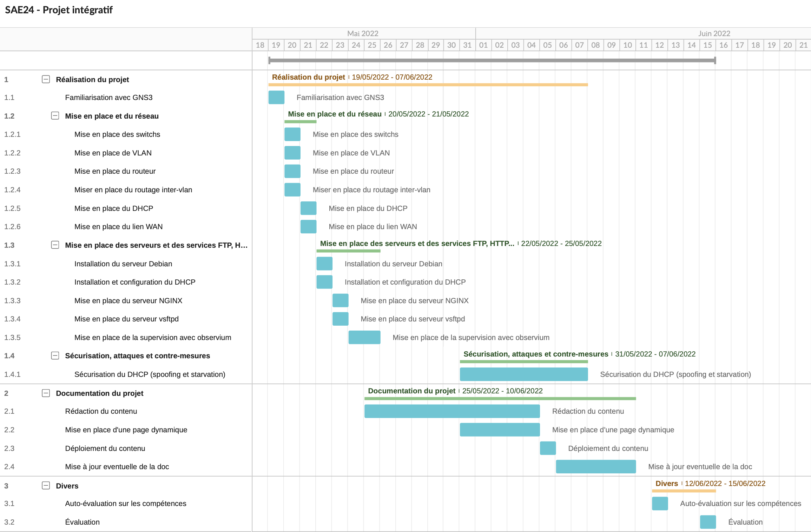This screenshot has height=532, width=811.
Task: Collapse the serveurs et services FTP group
Action: tap(55, 245)
